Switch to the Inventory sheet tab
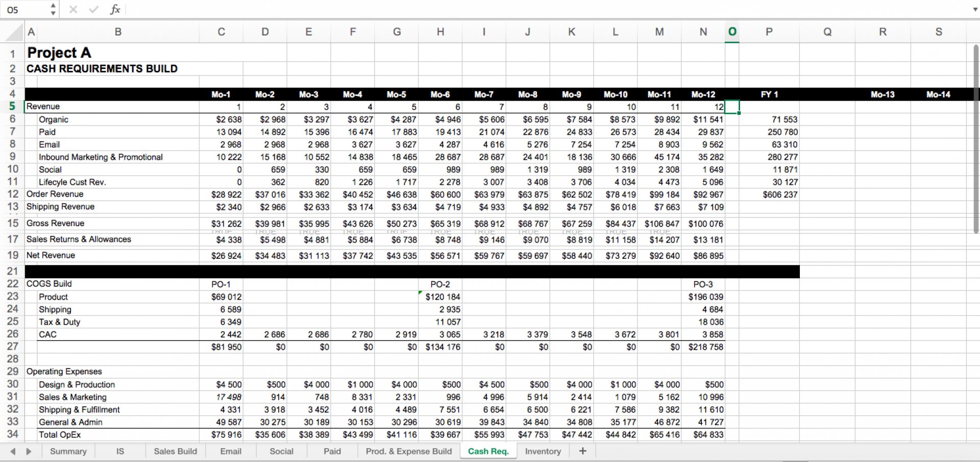 543,451
